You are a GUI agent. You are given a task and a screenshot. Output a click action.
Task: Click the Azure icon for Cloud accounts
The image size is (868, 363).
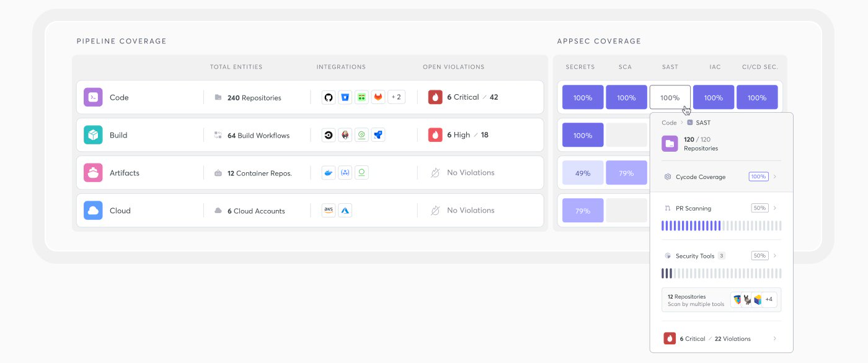pyautogui.click(x=345, y=210)
